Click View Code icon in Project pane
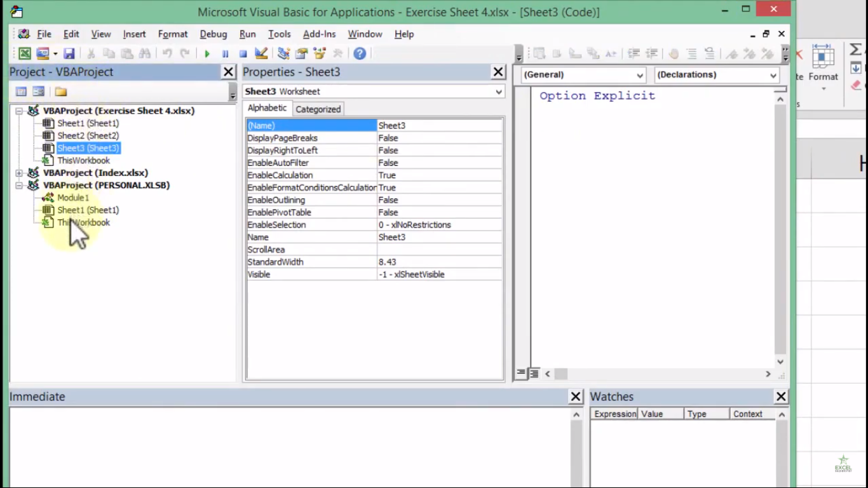Image resolution: width=868 pixels, height=488 pixels. click(21, 91)
